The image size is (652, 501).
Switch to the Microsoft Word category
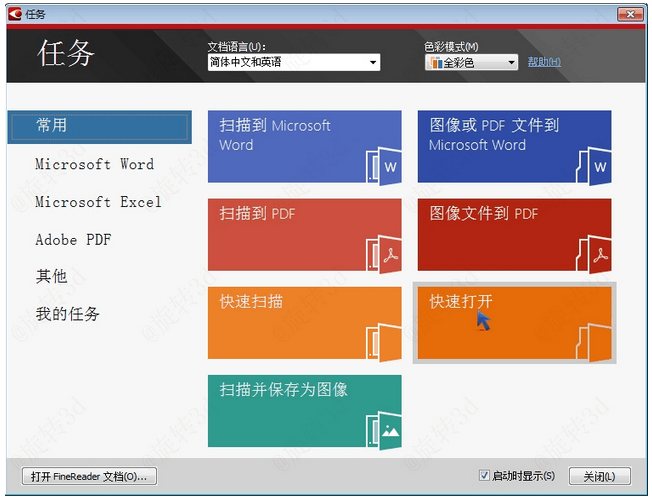click(94, 164)
